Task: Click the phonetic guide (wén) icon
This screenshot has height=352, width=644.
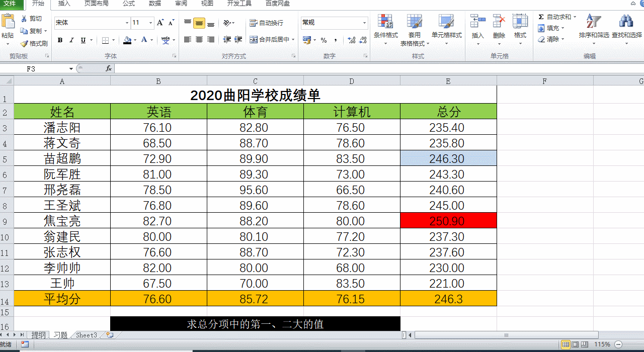Action: [x=166, y=40]
